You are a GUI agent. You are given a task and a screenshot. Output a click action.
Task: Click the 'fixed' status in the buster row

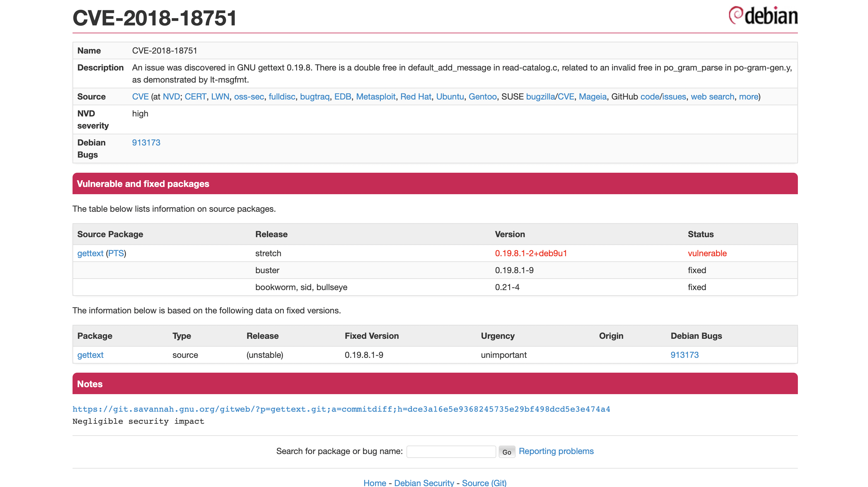[x=697, y=270]
